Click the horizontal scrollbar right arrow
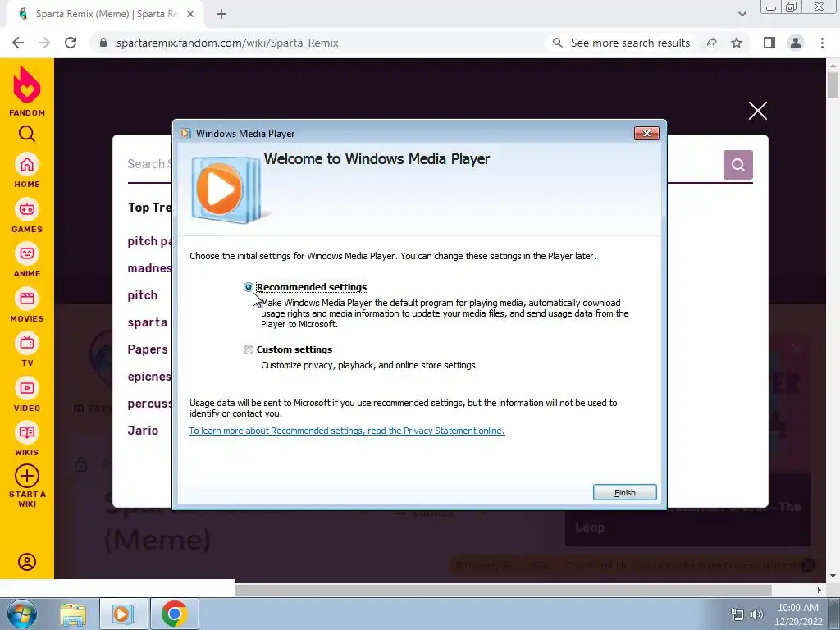 click(x=819, y=590)
